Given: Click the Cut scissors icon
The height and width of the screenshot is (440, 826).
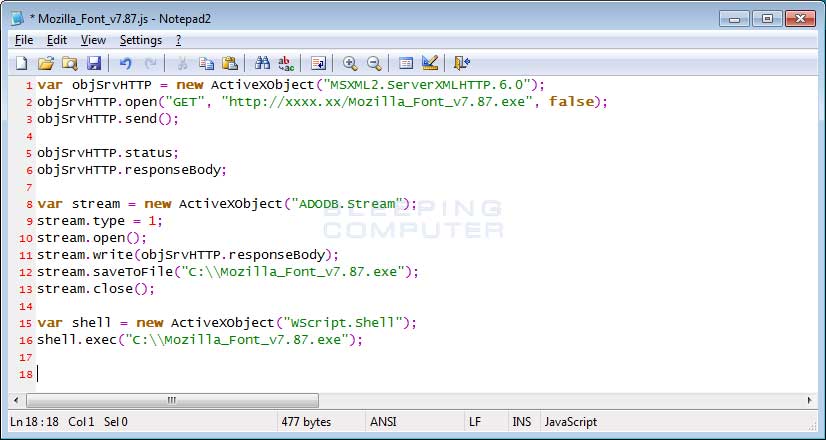Looking at the screenshot, I should pos(182,63).
